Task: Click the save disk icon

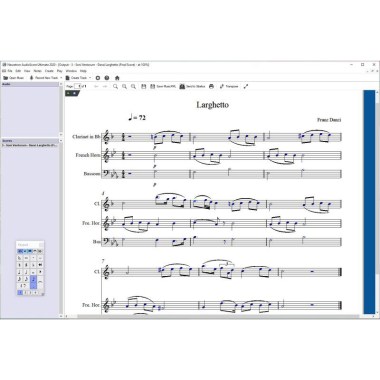Action: coord(144,86)
